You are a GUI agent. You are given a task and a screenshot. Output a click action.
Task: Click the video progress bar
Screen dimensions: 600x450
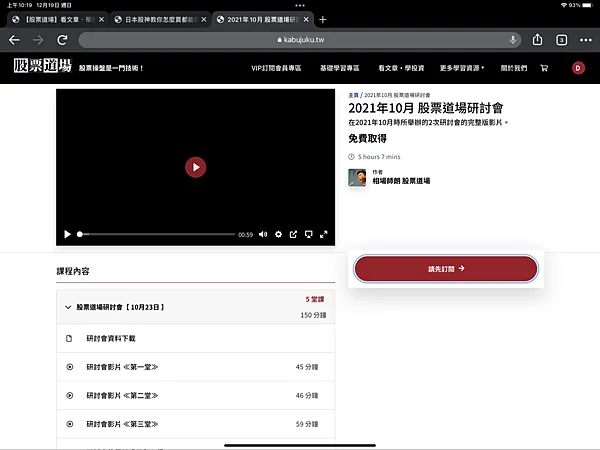156,234
